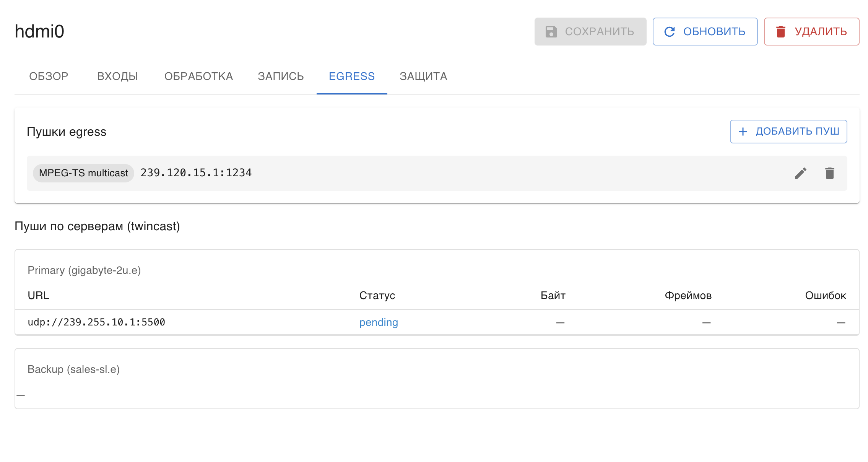Click the Добавить пуш button text
The height and width of the screenshot is (462, 868).
click(x=797, y=132)
